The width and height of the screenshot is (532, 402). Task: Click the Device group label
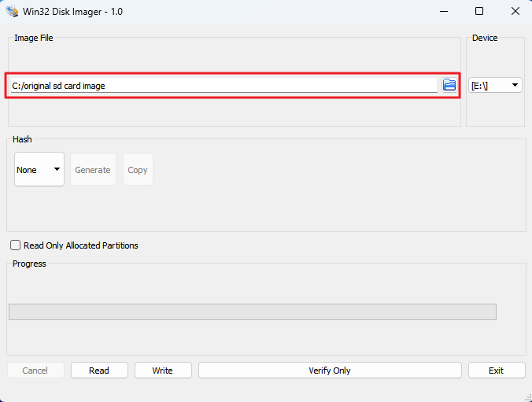pos(485,38)
